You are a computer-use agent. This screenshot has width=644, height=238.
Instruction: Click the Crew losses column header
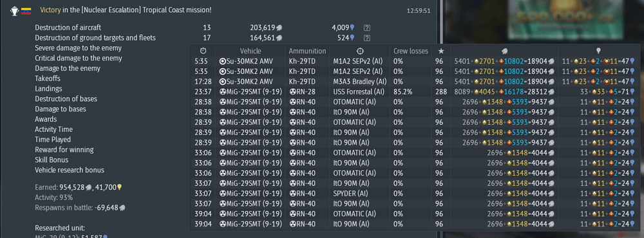(411, 51)
